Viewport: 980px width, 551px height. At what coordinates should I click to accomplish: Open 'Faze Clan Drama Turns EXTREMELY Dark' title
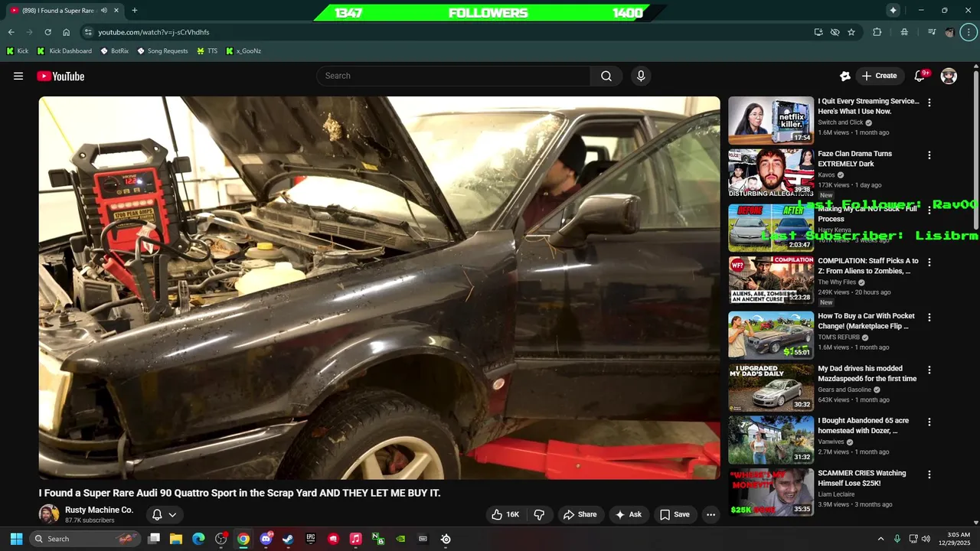[x=854, y=158]
